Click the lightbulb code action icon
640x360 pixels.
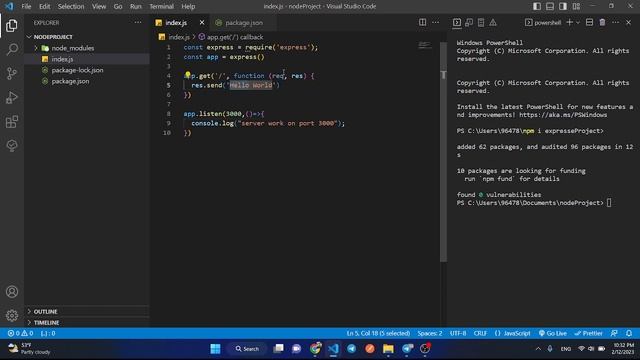pos(188,75)
